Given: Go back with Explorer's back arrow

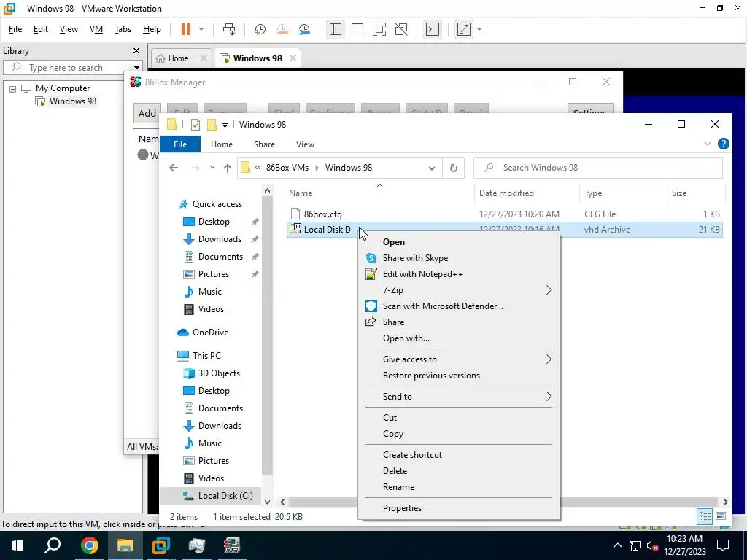Looking at the screenshot, I should point(174,168).
